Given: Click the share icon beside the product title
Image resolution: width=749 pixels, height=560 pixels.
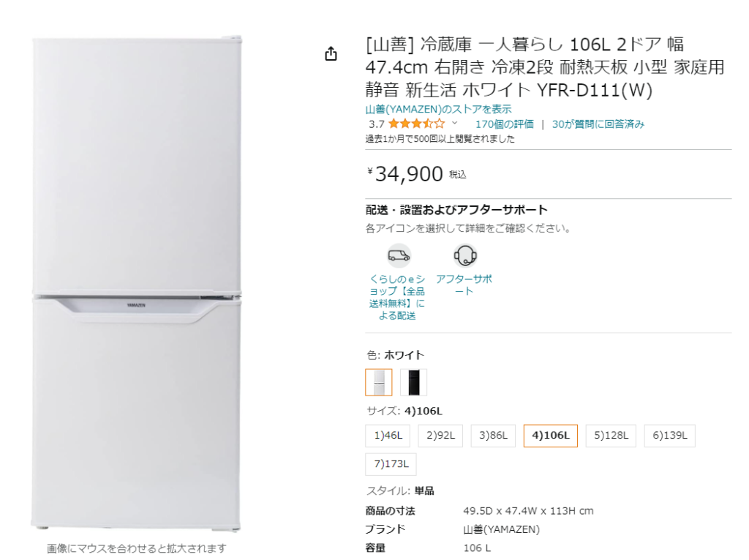Looking at the screenshot, I should pos(331,54).
